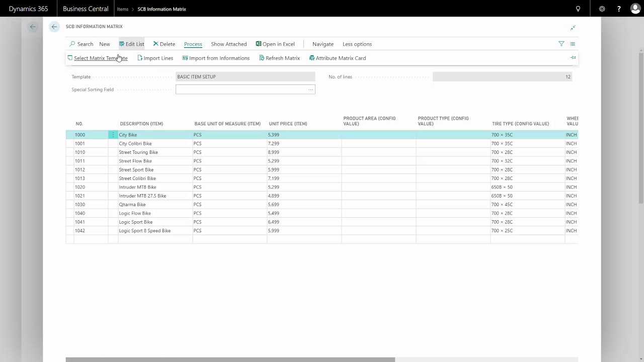Click the tire type 700 × 45C
This screenshot has height=362, width=644.
502,205
